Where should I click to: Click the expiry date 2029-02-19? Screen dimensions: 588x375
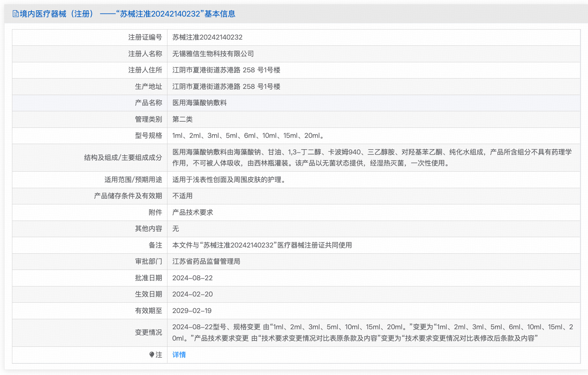point(191,311)
